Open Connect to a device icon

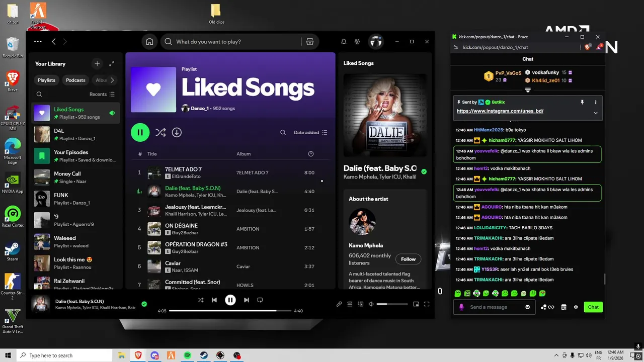pyautogui.click(x=360, y=304)
